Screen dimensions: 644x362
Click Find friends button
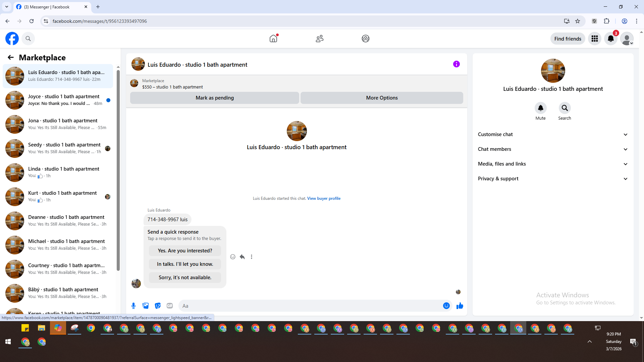[568, 39]
